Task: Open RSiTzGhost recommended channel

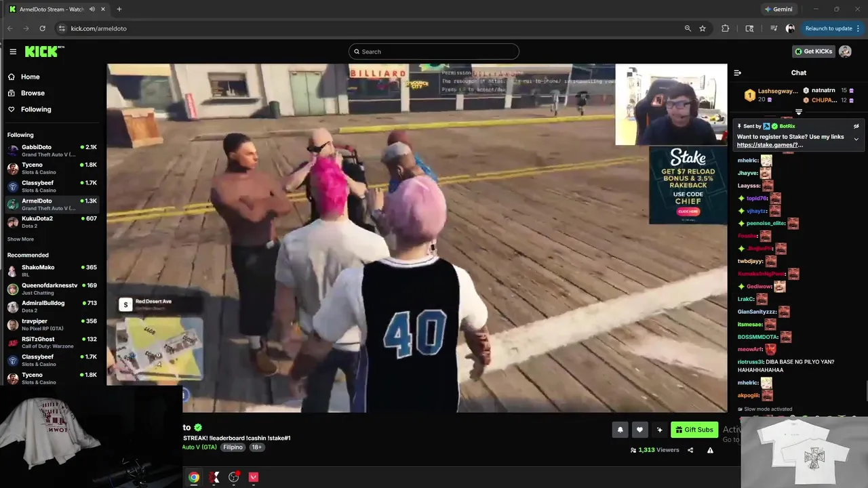Action: tap(52, 342)
